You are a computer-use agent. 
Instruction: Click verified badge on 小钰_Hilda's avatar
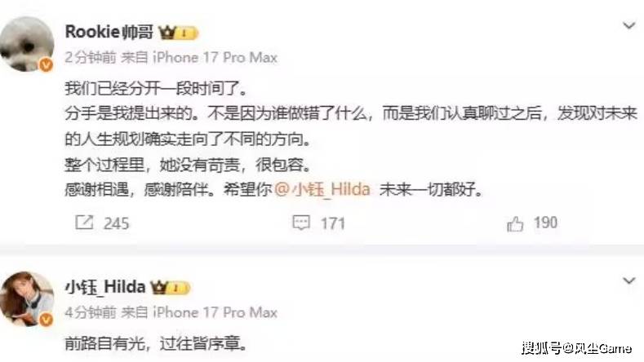click(46, 320)
